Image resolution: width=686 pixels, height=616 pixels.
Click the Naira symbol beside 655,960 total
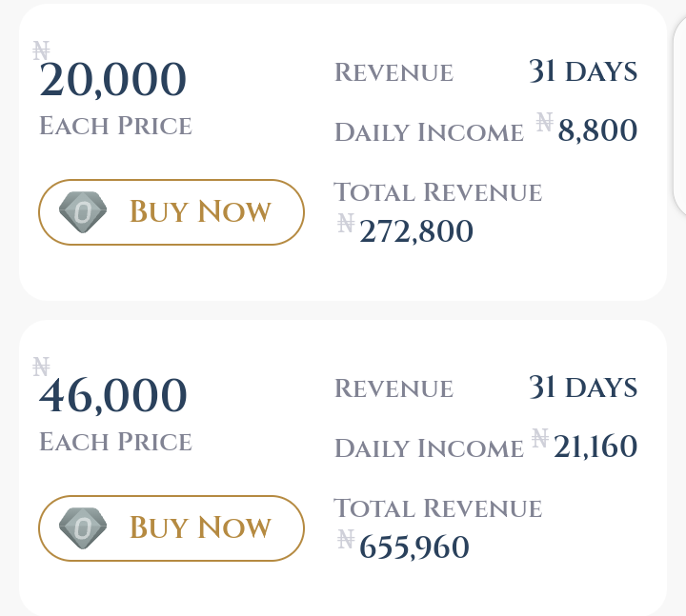pos(346,539)
